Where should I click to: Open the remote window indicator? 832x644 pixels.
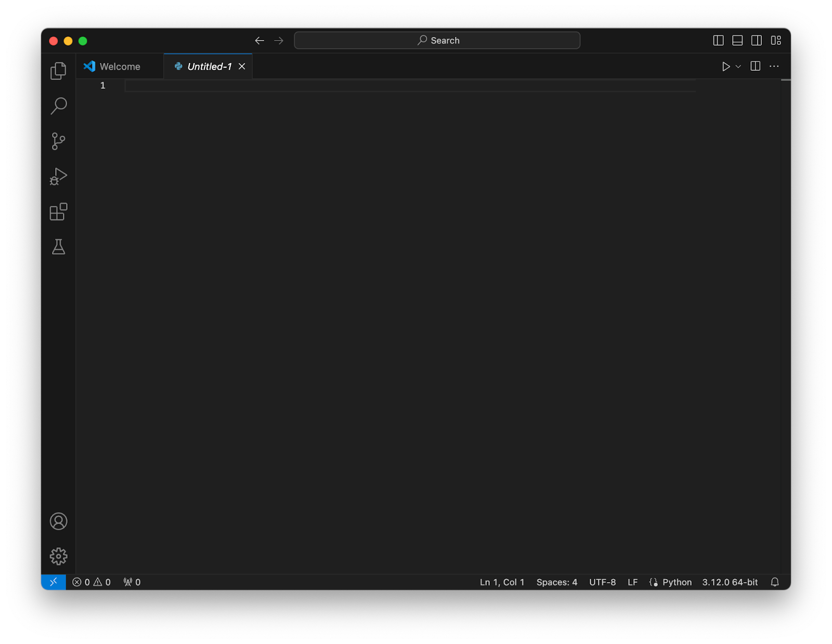click(x=54, y=582)
